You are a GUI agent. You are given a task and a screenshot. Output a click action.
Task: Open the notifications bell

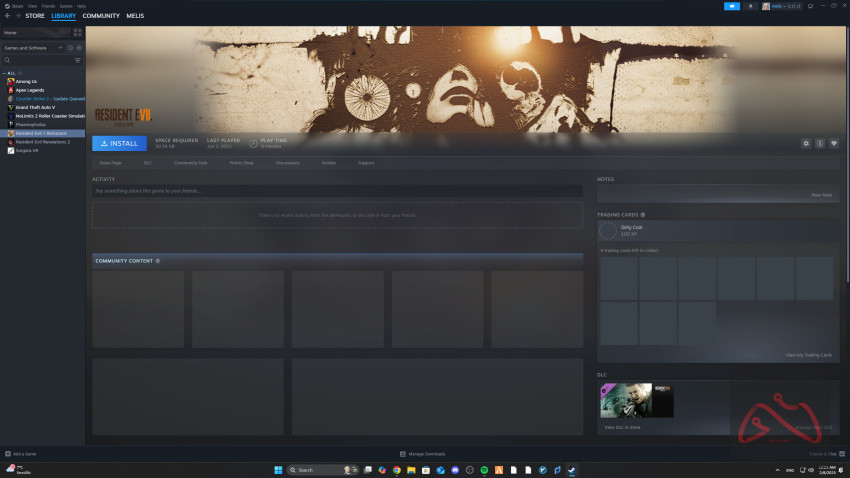click(x=751, y=6)
